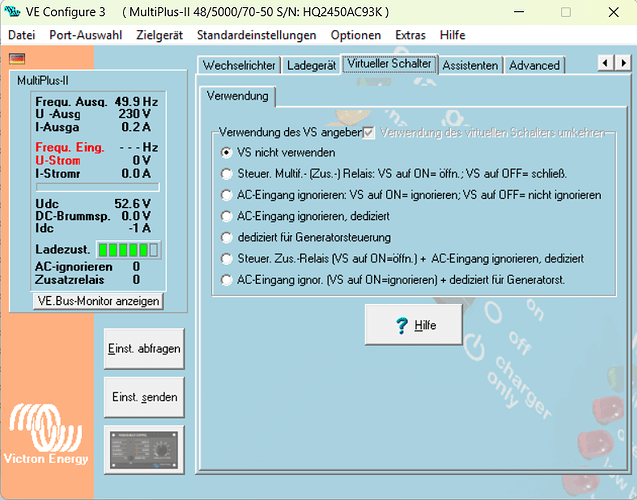This screenshot has width=637, height=500.
Task: Click the 'Frequ. Ausg.' 49.9 Hz reading
Action: point(136,102)
